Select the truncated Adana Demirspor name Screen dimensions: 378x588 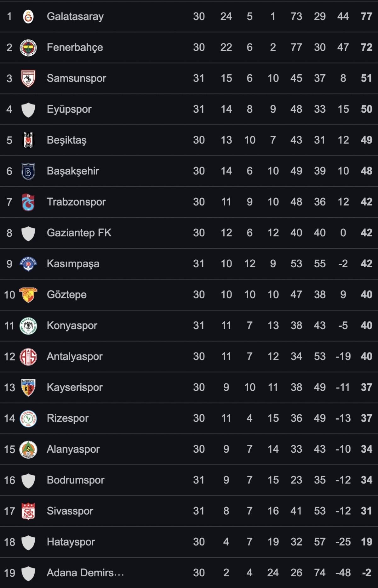85,573
